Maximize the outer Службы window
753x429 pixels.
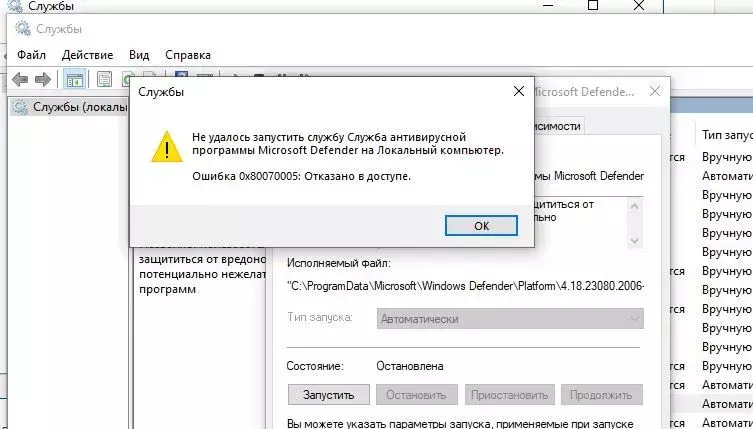click(x=593, y=5)
